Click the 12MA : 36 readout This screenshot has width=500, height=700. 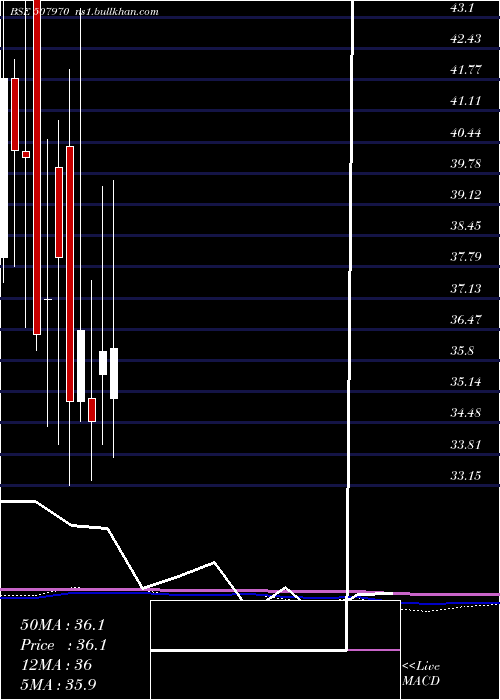pos(56,665)
